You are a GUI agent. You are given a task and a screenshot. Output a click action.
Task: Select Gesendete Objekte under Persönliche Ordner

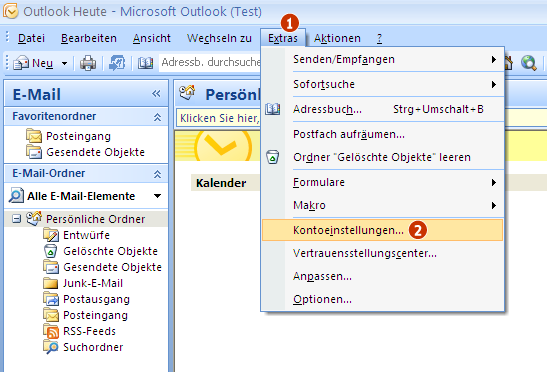(112, 267)
